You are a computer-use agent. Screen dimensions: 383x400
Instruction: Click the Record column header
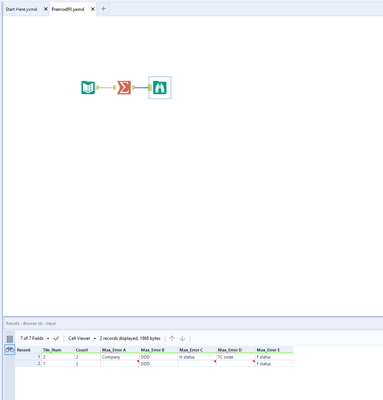(28, 350)
